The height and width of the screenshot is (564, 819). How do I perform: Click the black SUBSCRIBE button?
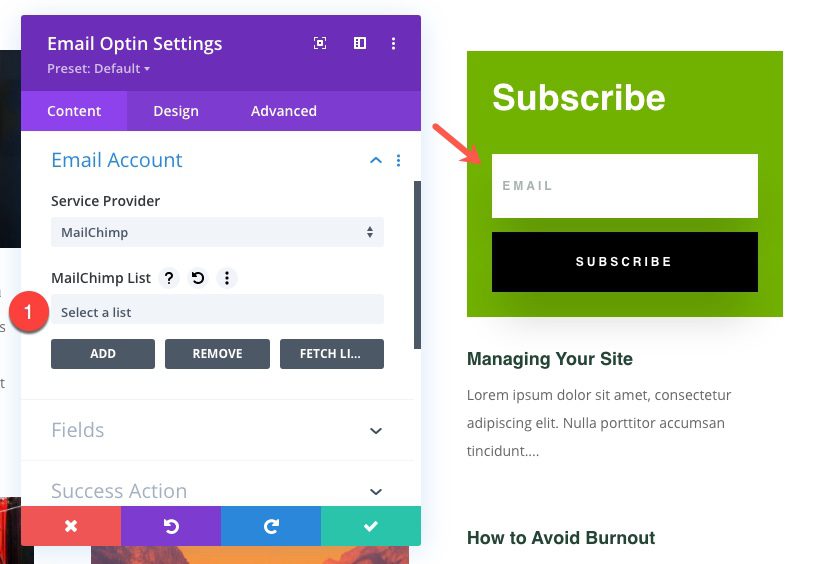625,262
